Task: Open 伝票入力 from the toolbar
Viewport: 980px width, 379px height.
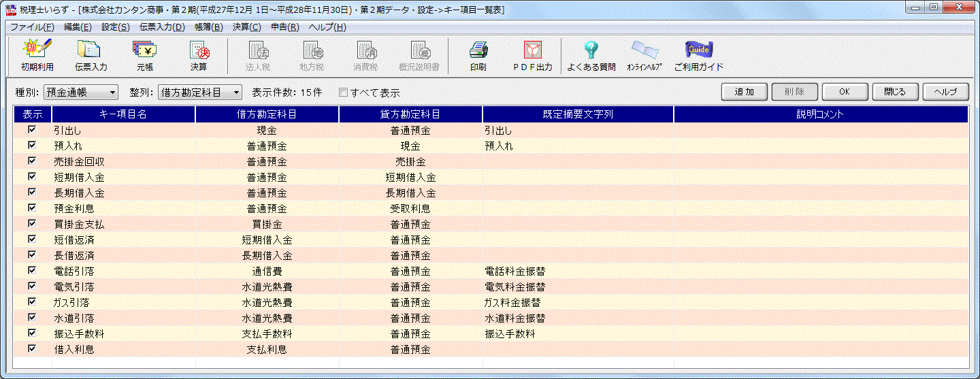Action: (x=91, y=55)
